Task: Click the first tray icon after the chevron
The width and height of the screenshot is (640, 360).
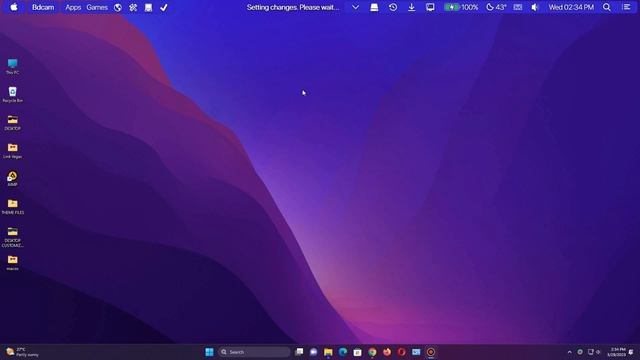Action: (x=580, y=352)
